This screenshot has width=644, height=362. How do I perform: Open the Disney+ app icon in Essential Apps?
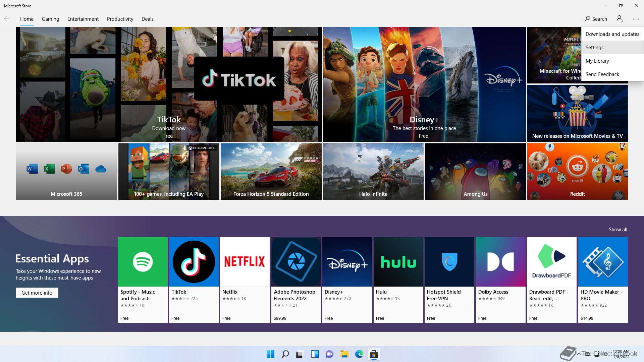point(347,261)
